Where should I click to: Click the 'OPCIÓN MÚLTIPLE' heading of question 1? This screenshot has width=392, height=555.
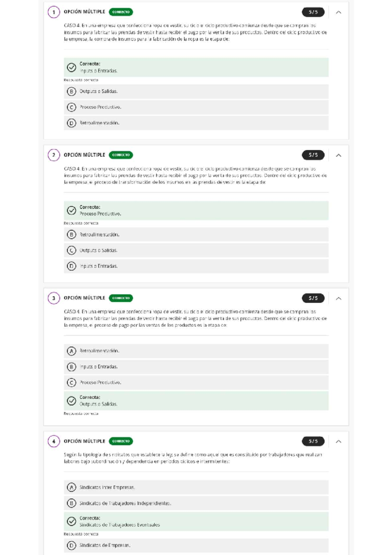coord(84,12)
